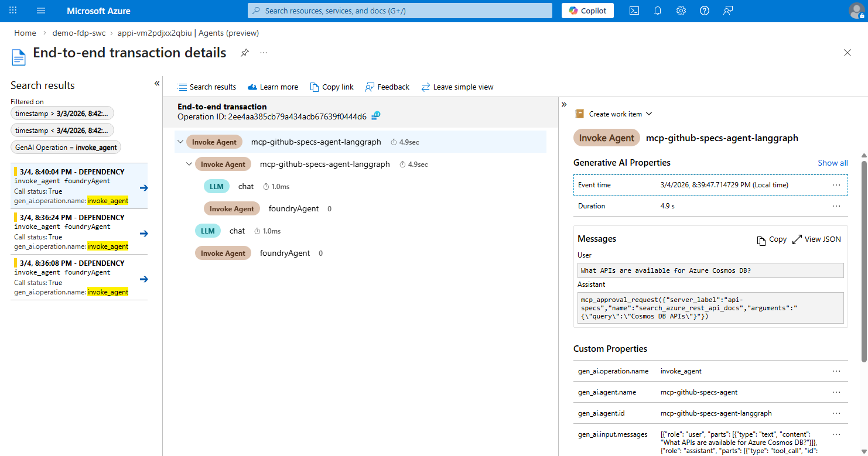
Task: Open the gen_ai.agent.name row ellipsis menu
Action: tap(836, 392)
